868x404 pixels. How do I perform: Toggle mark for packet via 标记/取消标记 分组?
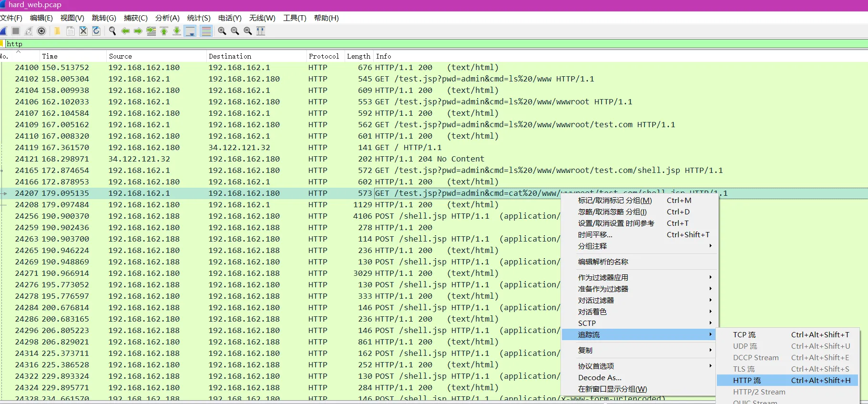pyautogui.click(x=614, y=201)
